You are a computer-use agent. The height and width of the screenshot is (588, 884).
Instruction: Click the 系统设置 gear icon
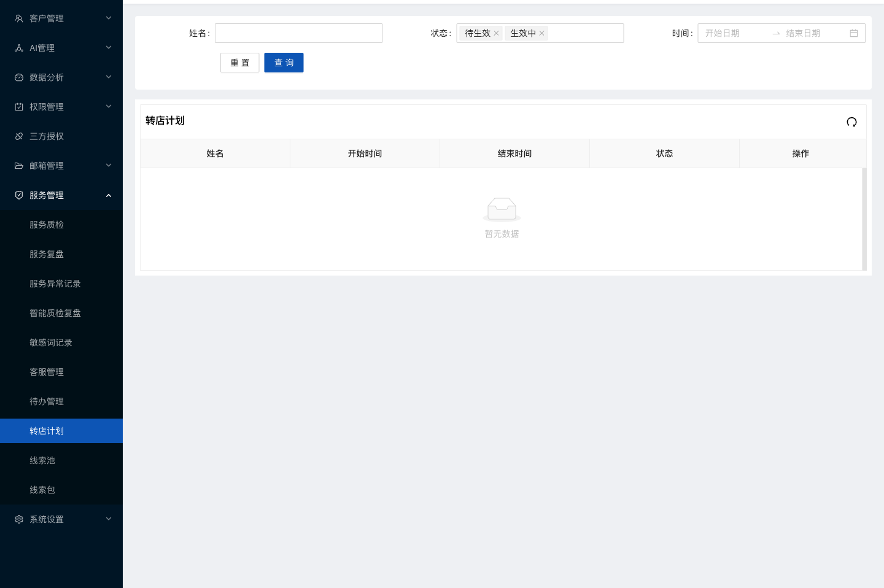coord(19,519)
